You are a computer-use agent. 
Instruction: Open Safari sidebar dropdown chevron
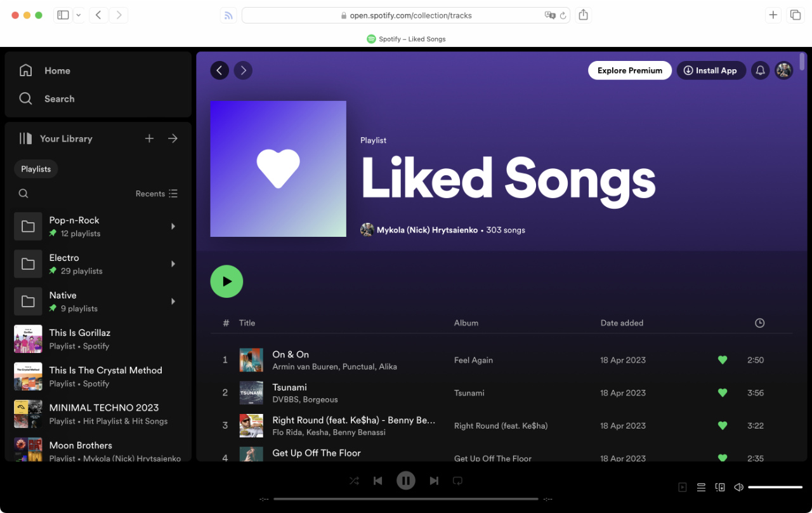click(x=79, y=15)
